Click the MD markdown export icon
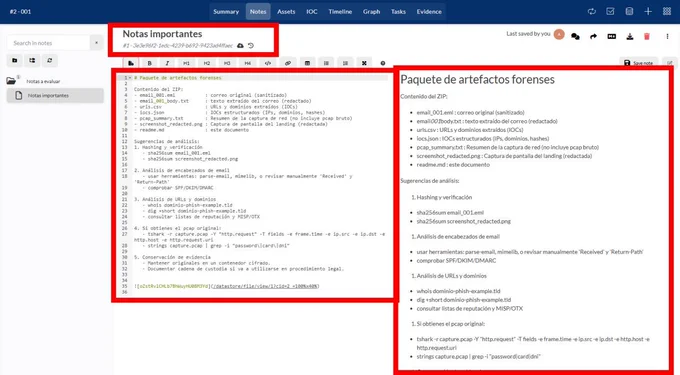Screen dimensions: 680x375 [611, 36]
